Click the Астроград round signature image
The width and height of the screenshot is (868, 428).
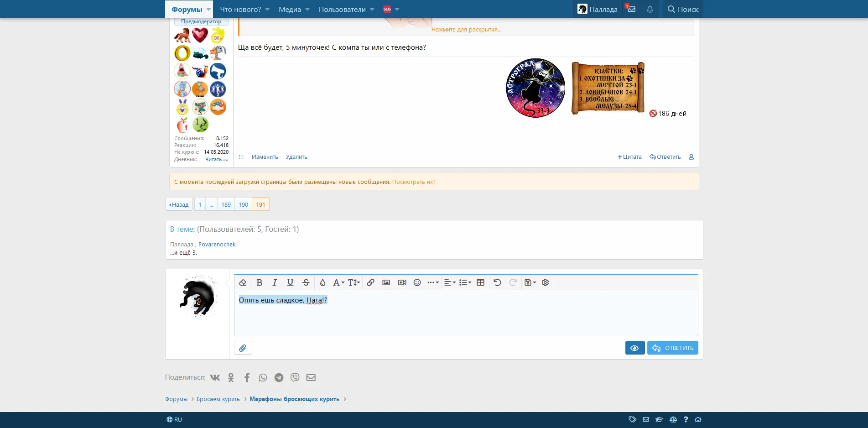[535, 88]
